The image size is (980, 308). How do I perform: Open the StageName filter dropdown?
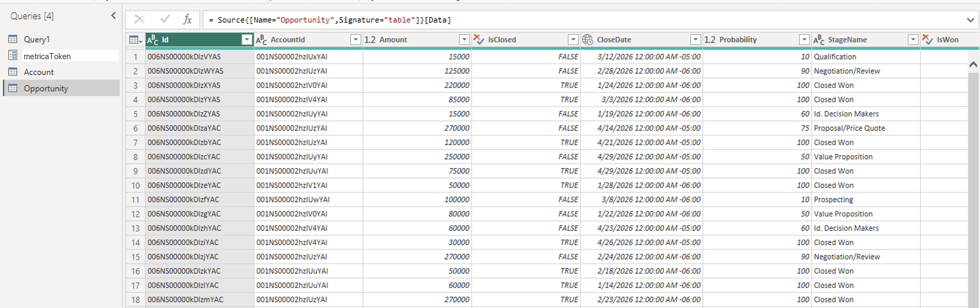[x=913, y=39]
